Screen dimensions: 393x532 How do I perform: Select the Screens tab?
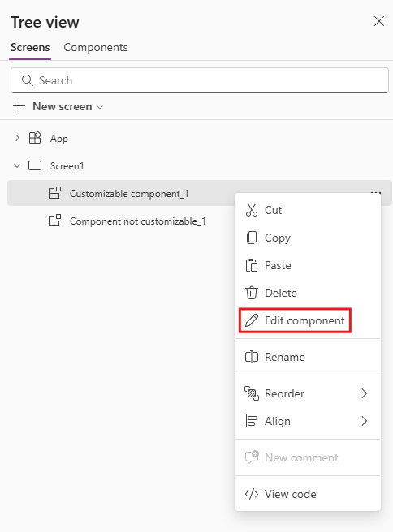pos(30,48)
